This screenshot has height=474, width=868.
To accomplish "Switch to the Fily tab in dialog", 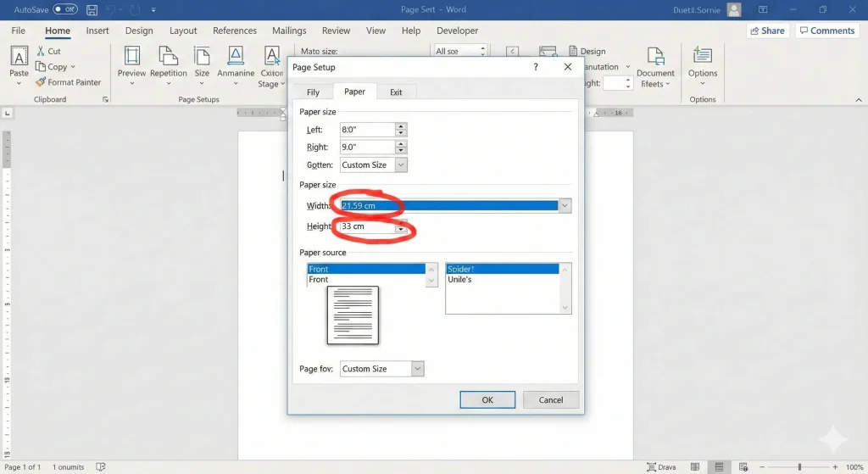I will tap(314, 92).
